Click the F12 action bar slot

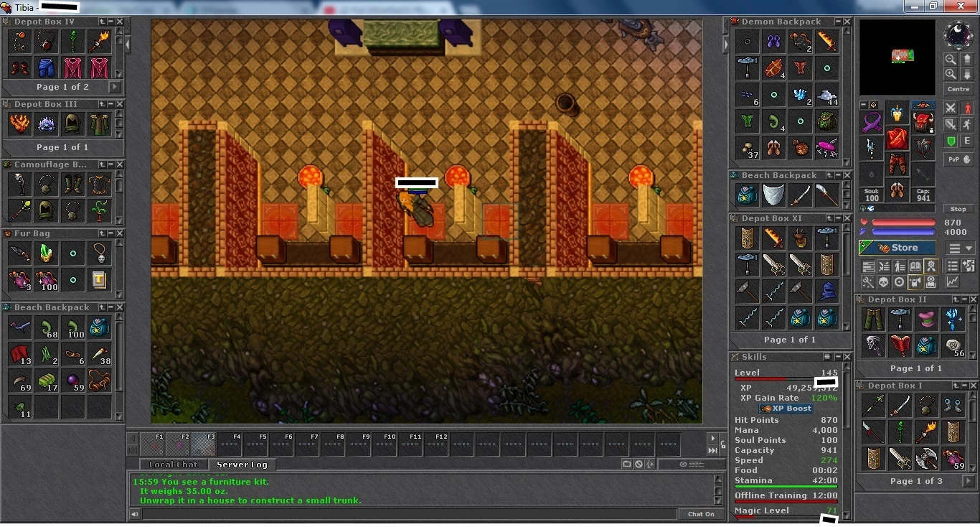coord(437,444)
